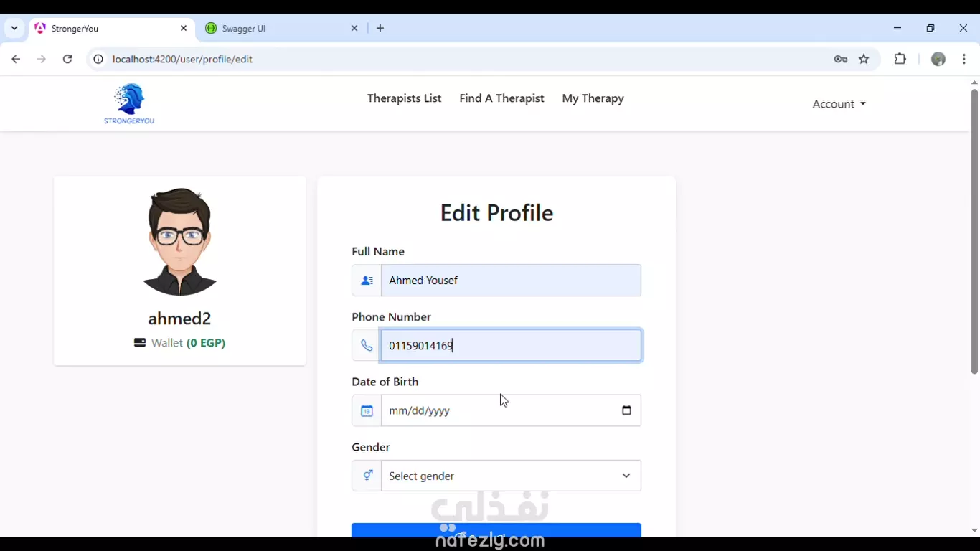
Task: Open a new browser tab
Action: (x=380, y=29)
